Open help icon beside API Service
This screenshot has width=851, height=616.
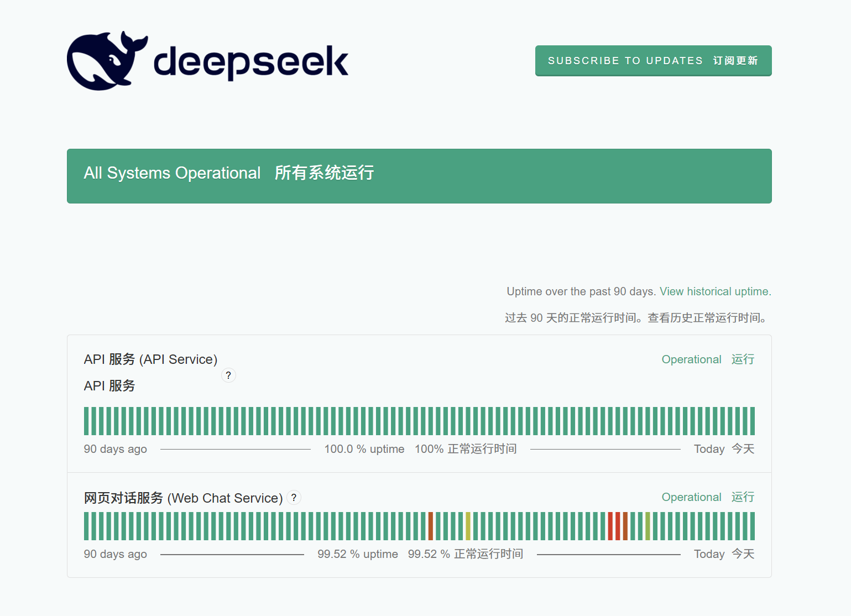(228, 375)
